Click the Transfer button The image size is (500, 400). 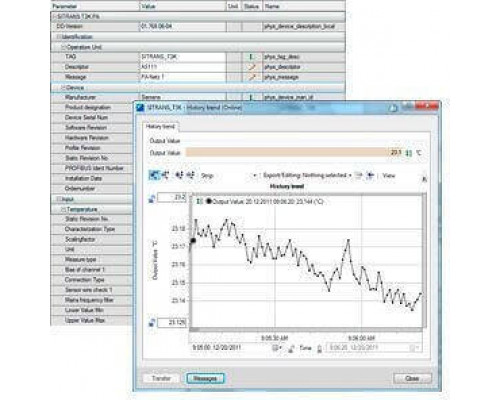161,379
